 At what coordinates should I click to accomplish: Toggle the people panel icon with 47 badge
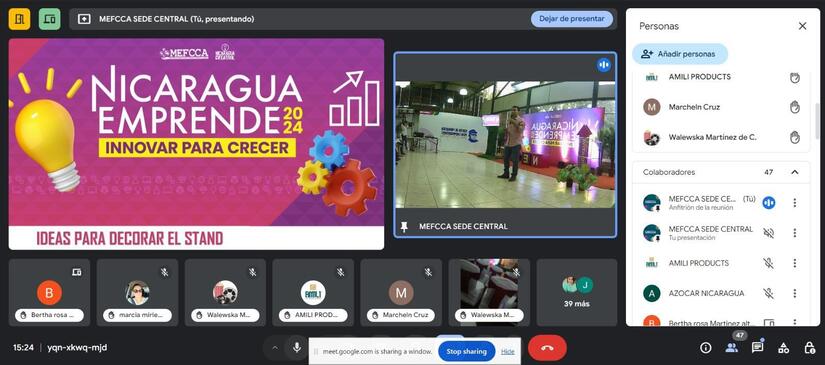coord(731,348)
